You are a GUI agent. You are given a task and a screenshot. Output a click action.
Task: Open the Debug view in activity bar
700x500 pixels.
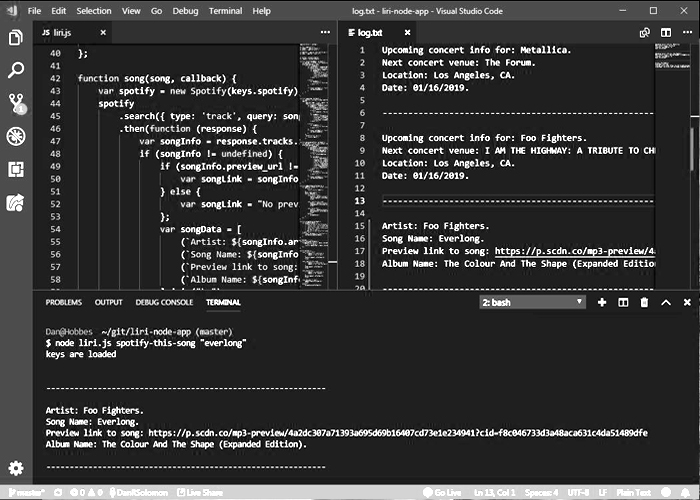pos(16,136)
